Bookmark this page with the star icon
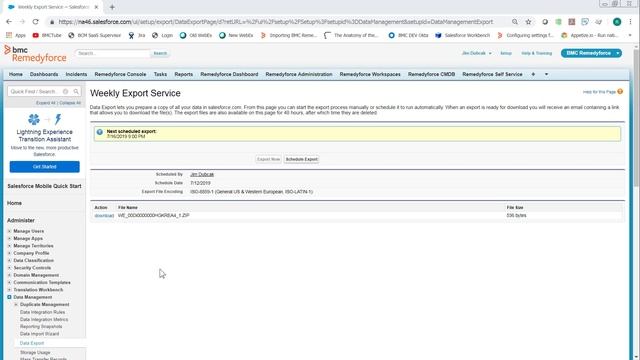This screenshot has width=640, height=360. click(x=529, y=22)
